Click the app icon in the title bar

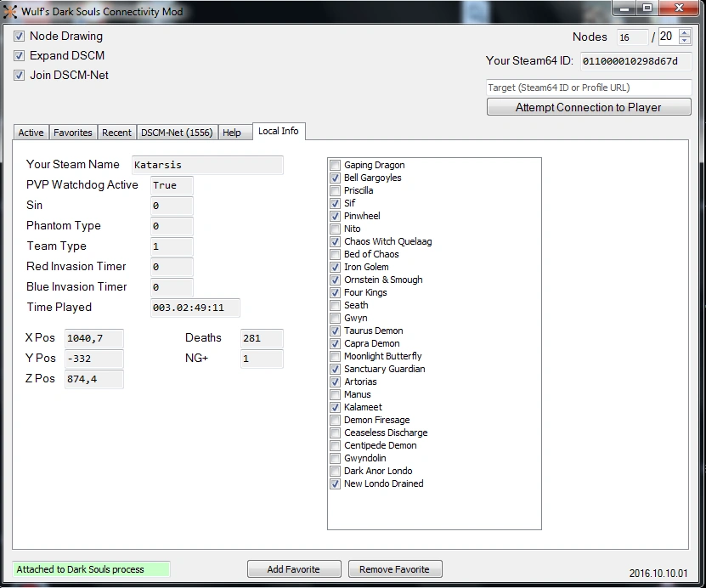point(10,11)
